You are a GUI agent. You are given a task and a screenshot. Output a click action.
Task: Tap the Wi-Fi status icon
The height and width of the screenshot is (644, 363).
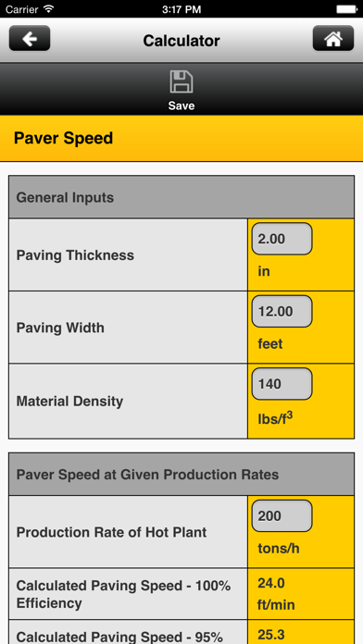point(49,8)
